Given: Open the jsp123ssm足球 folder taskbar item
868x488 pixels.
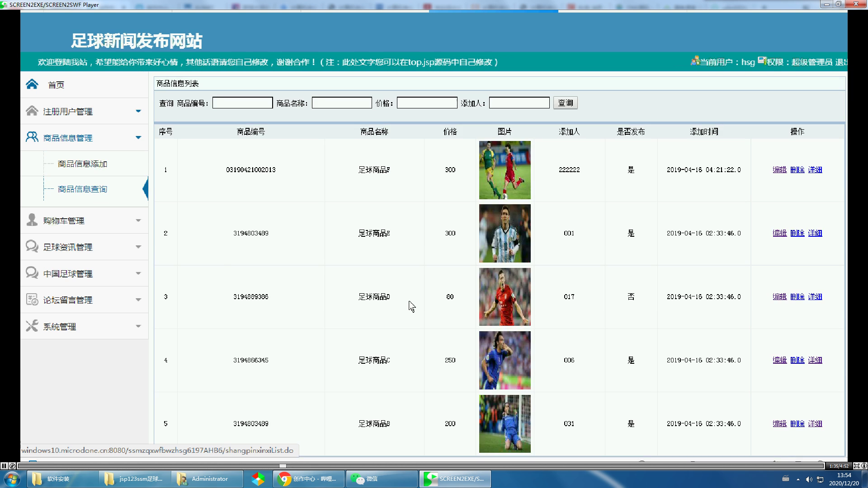Looking at the screenshot, I should 135,479.
